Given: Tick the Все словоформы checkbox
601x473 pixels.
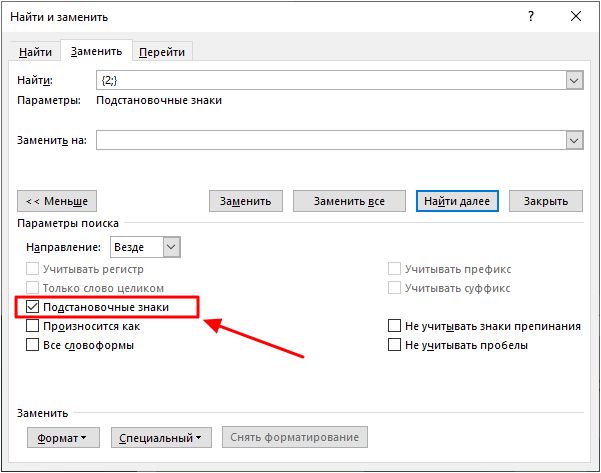Looking at the screenshot, I should pos(33,345).
